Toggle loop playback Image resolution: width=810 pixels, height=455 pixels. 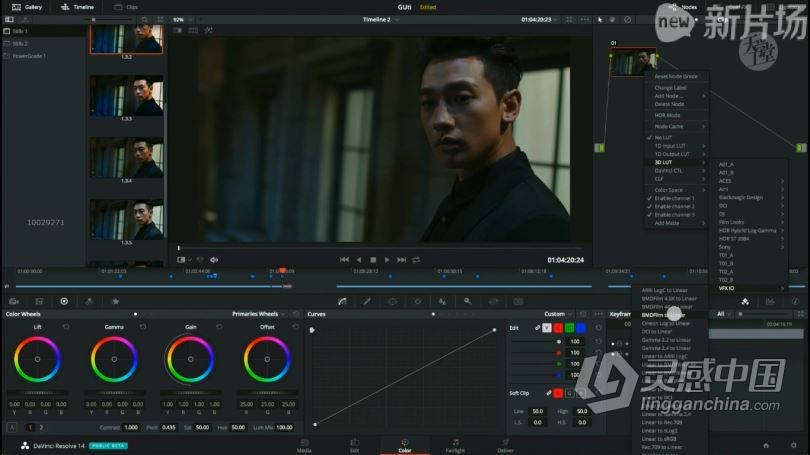tap(416, 260)
